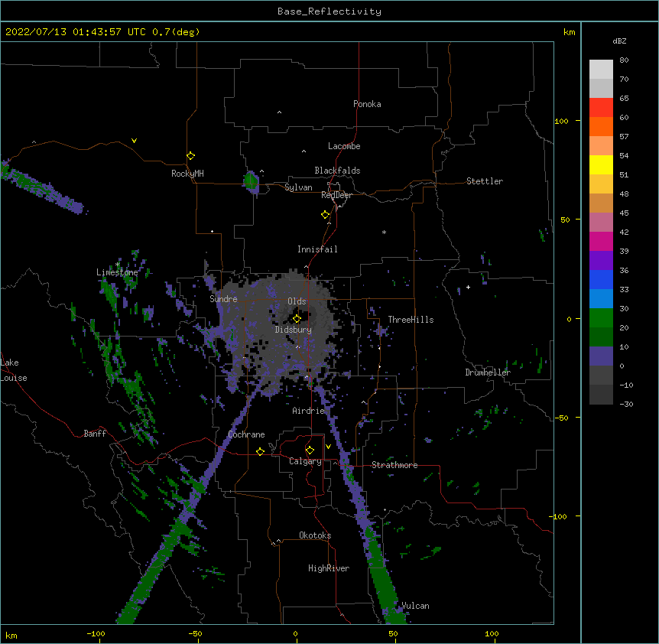This screenshot has width=659, height=644.
Task: Click the Ponoka town label
Action: point(367,104)
